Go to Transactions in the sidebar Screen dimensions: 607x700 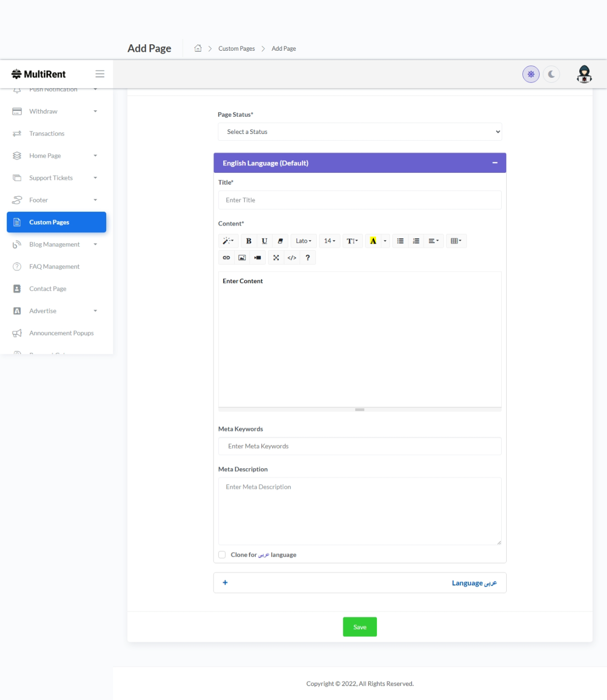[47, 133]
